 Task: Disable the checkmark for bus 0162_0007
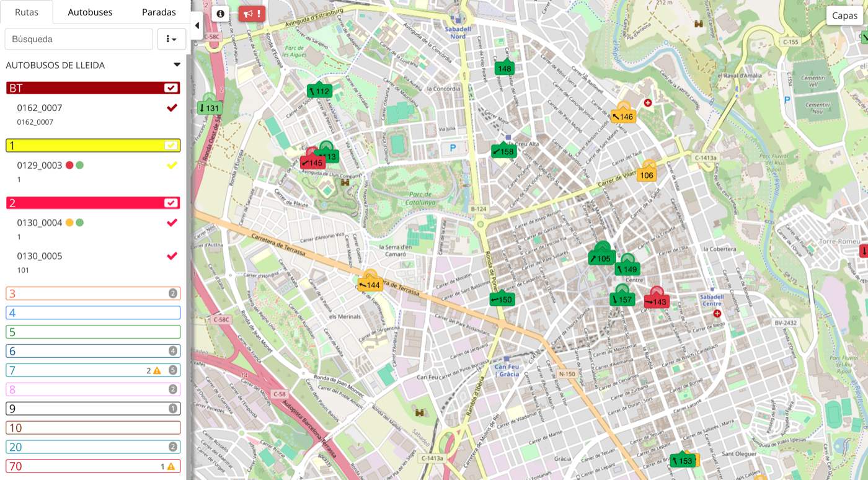tap(172, 107)
